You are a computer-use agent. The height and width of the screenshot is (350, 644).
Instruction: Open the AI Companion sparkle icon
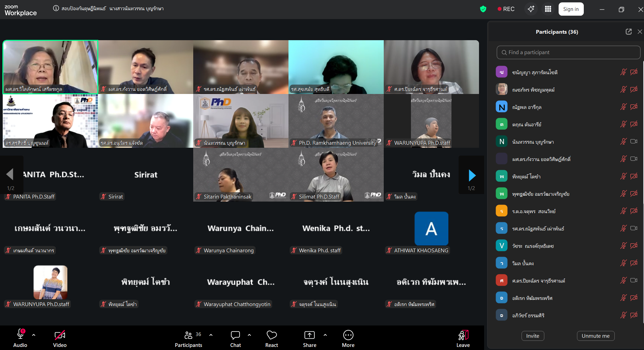[x=531, y=9]
